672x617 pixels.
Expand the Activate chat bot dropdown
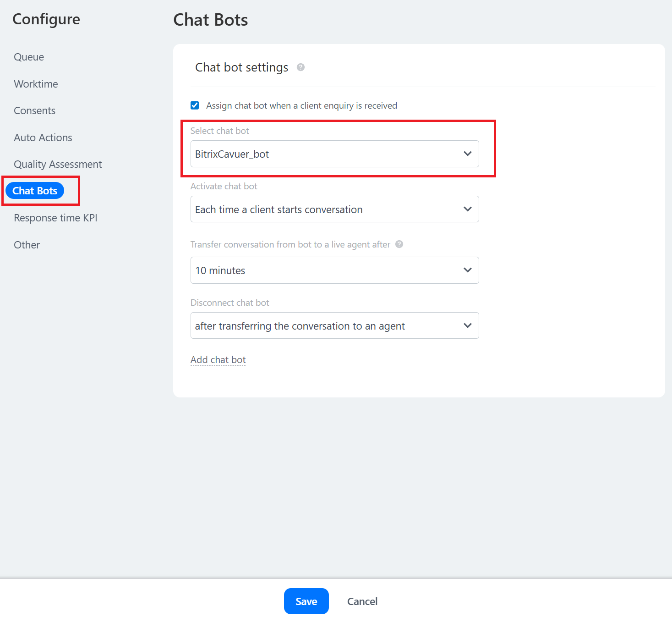(334, 209)
